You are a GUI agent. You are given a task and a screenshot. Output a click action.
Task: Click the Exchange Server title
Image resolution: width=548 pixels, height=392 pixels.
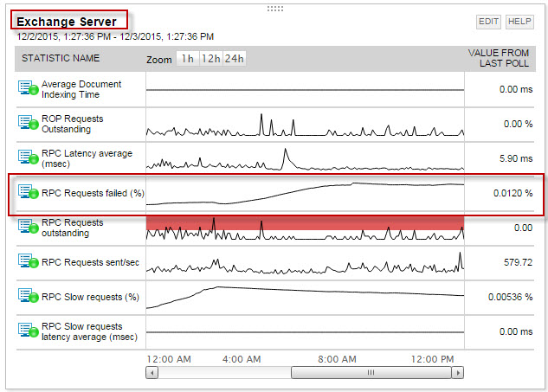coord(67,22)
